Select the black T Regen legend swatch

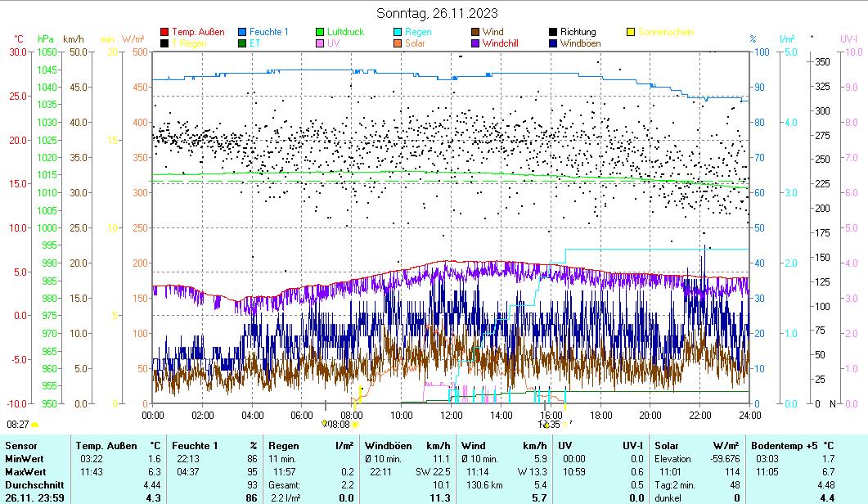click(x=164, y=43)
